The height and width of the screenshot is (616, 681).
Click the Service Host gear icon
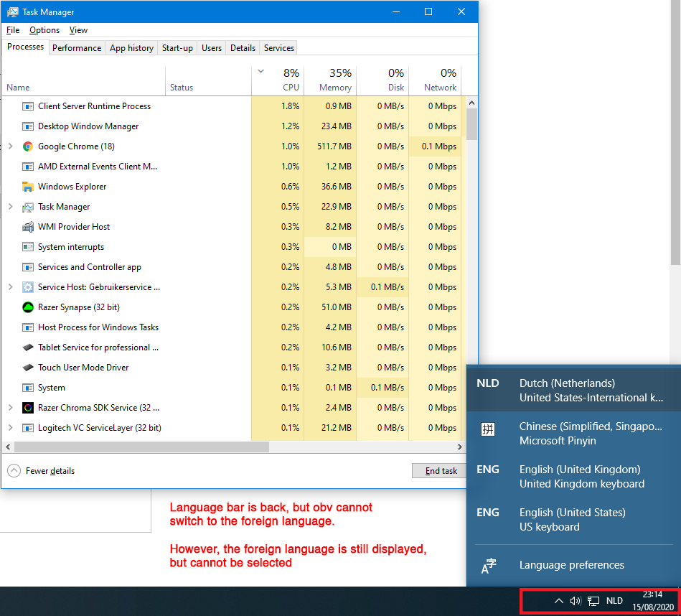[28, 287]
